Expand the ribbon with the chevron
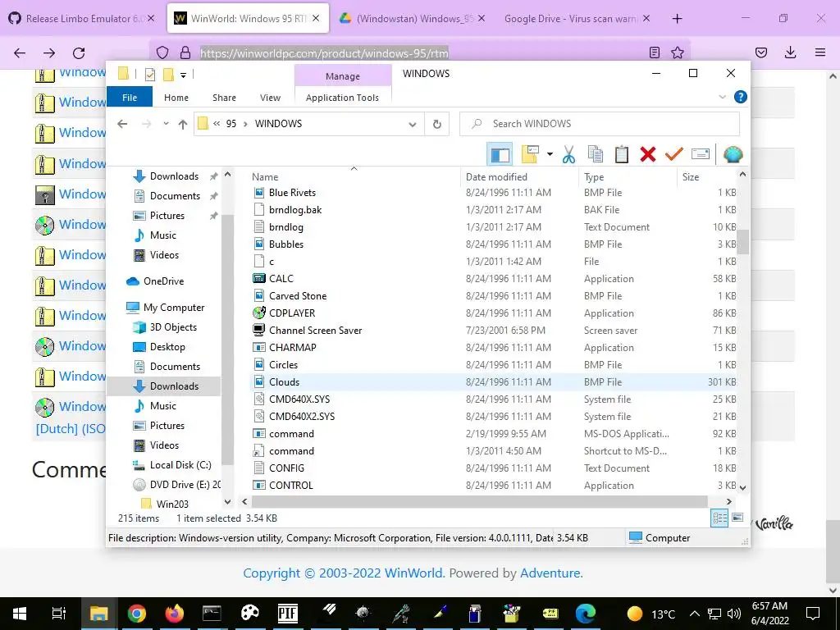Viewport: 840px width, 630px height. [722, 97]
